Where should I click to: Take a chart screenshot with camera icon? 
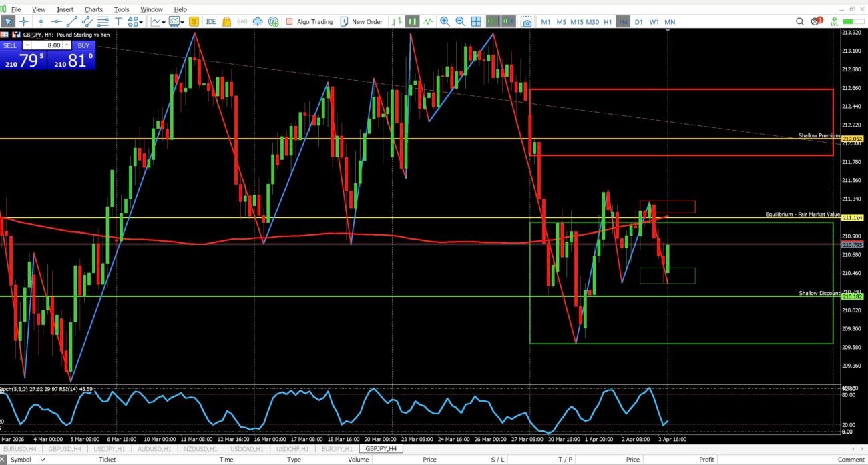tap(527, 22)
